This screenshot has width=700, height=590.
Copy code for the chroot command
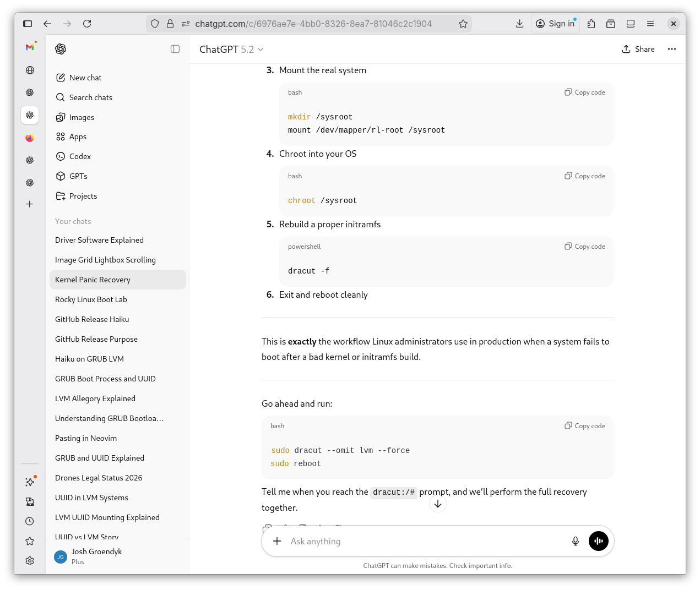(x=585, y=176)
